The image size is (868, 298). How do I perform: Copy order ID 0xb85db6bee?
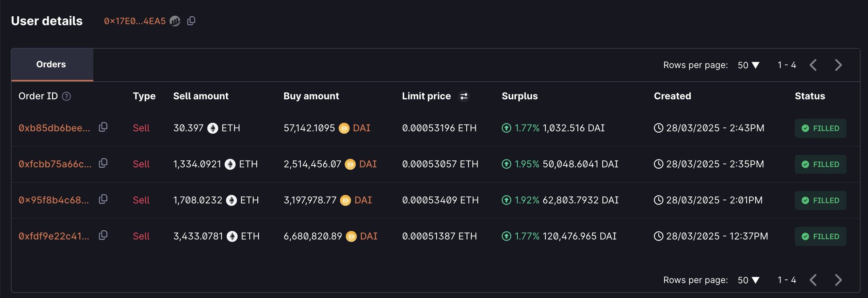pyautogui.click(x=103, y=127)
